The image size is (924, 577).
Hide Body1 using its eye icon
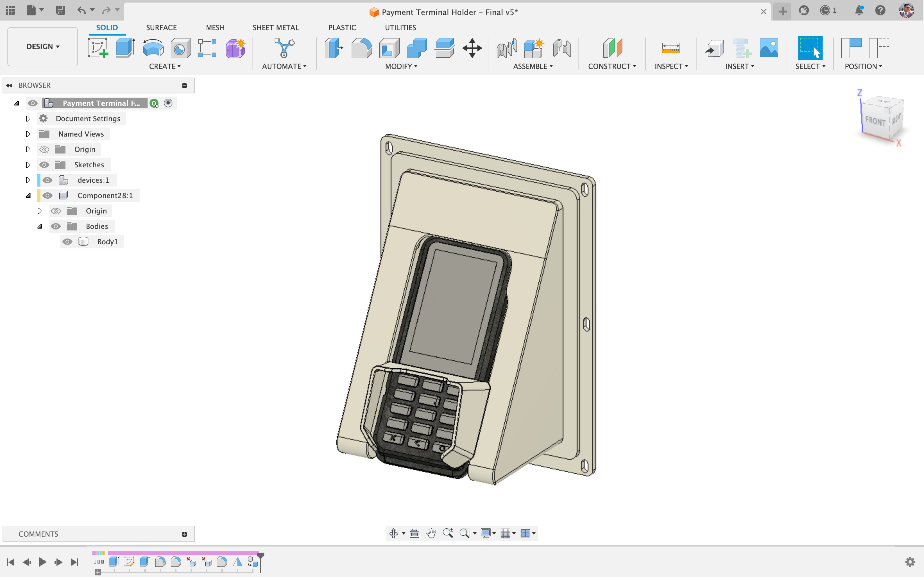tap(67, 242)
